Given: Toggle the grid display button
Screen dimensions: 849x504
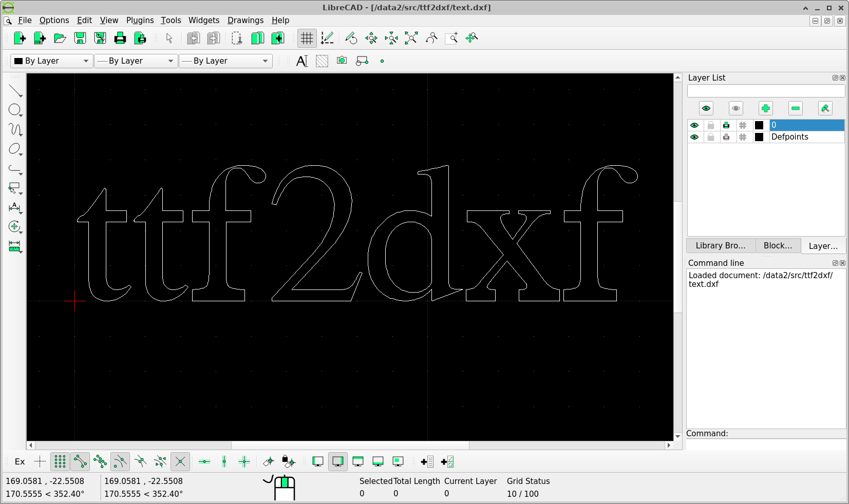Looking at the screenshot, I should pos(307,38).
